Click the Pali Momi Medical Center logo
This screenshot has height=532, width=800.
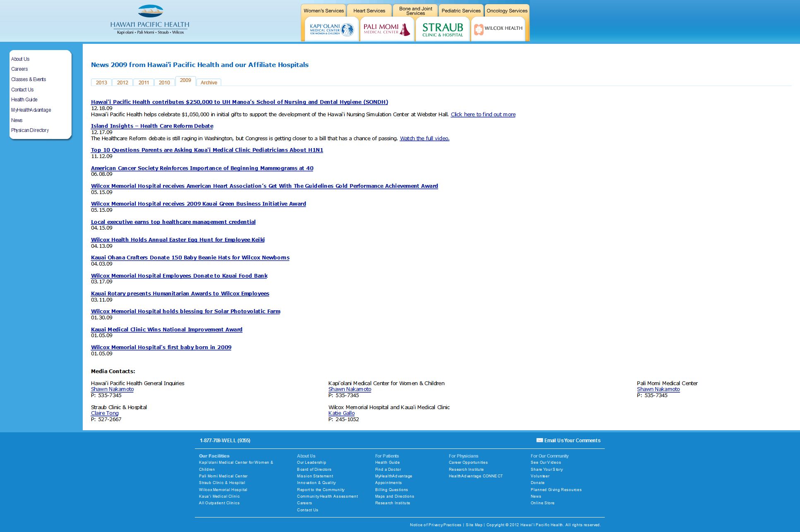[387, 29]
